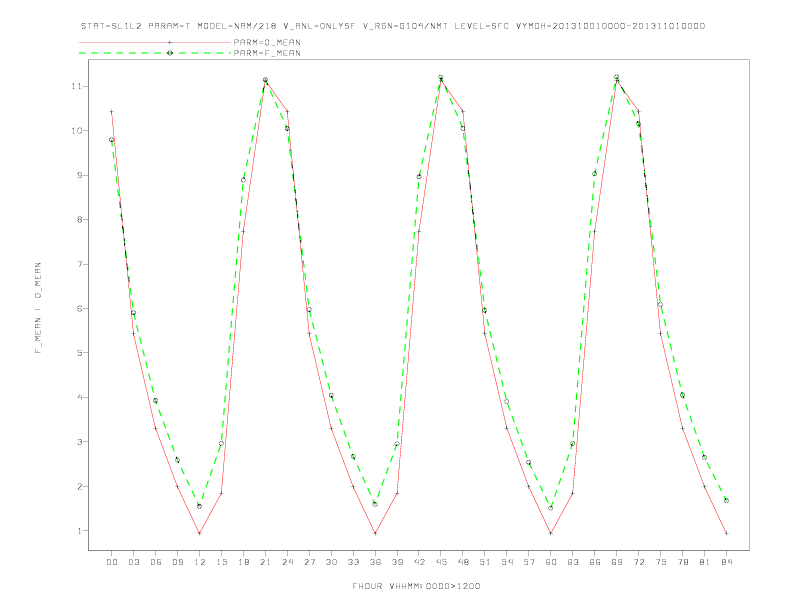Click the red O_MEAN minimum marker at hour 60
The image size is (792, 612).
[551, 533]
